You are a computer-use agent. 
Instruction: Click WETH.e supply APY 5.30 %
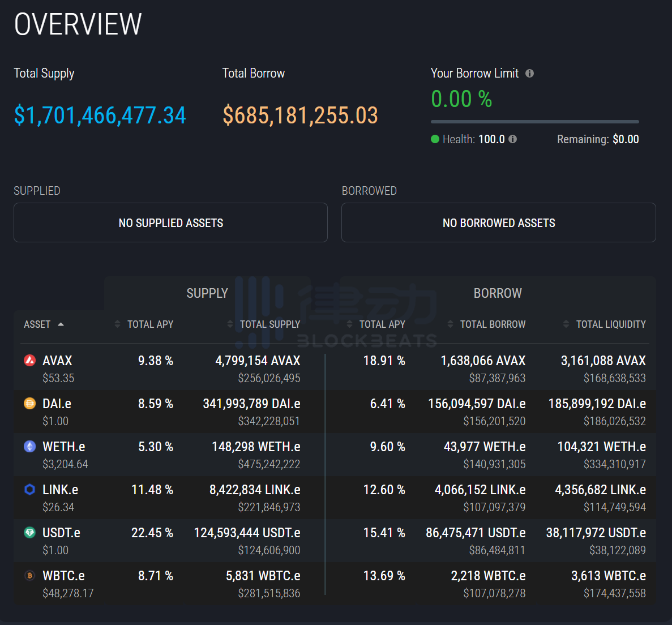[x=156, y=446]
